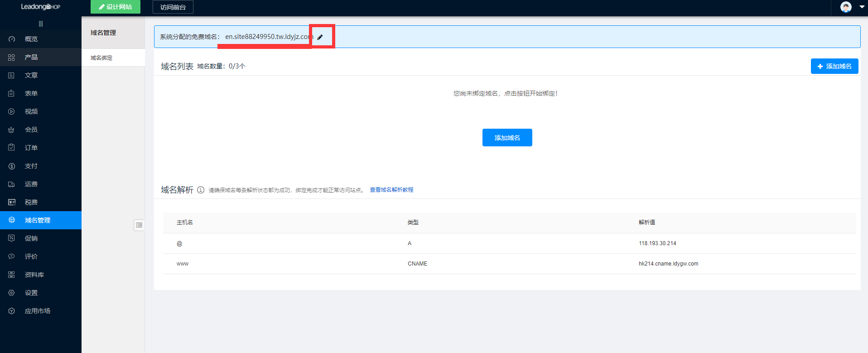This screenshot has height=353, width=868.
Task: Click the 118.193.30.214 resolution value
Action: (x=657, y=243)
